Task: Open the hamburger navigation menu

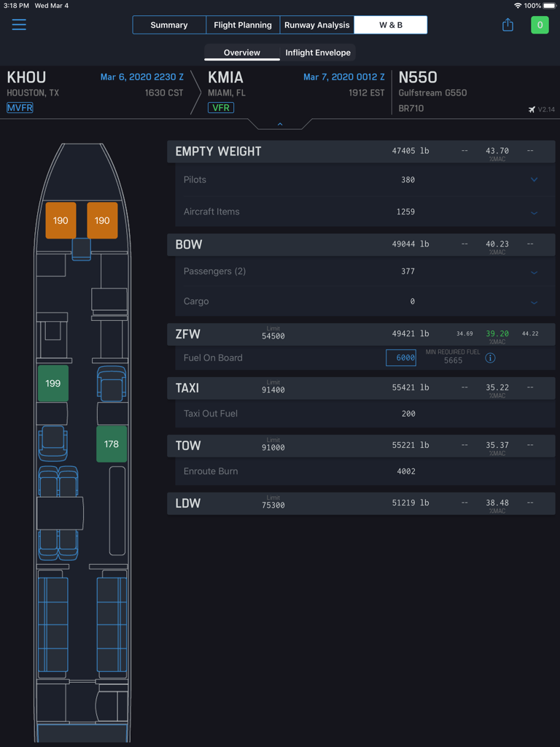Action: click(x=19, y=24)
